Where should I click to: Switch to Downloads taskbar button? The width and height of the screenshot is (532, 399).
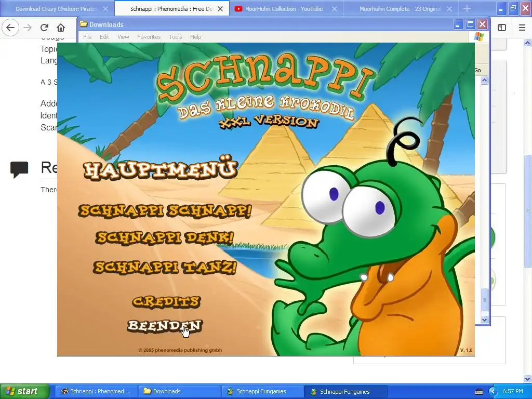180,391
